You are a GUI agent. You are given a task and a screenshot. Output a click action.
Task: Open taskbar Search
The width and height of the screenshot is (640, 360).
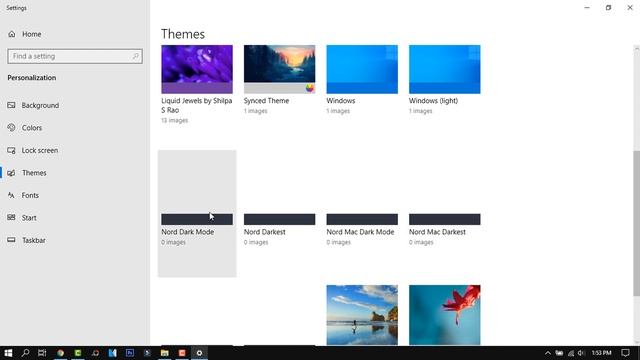(x=25, y=353)
